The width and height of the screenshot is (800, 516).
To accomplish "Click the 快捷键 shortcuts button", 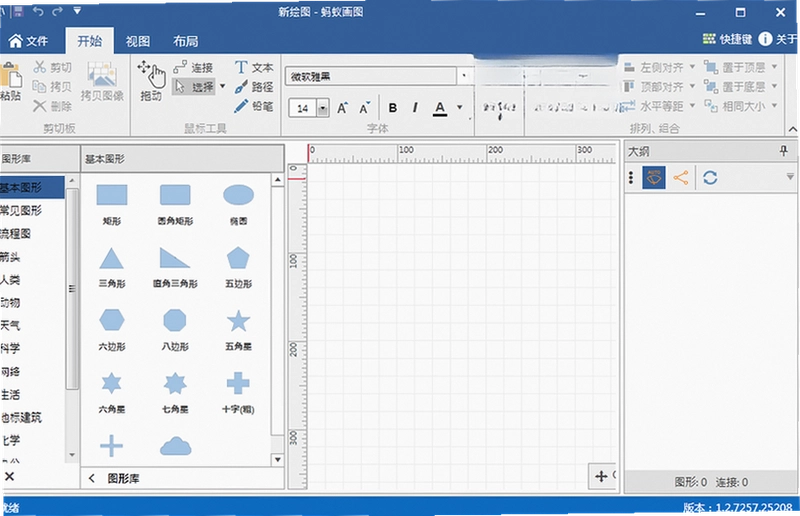I will point(728,39).
